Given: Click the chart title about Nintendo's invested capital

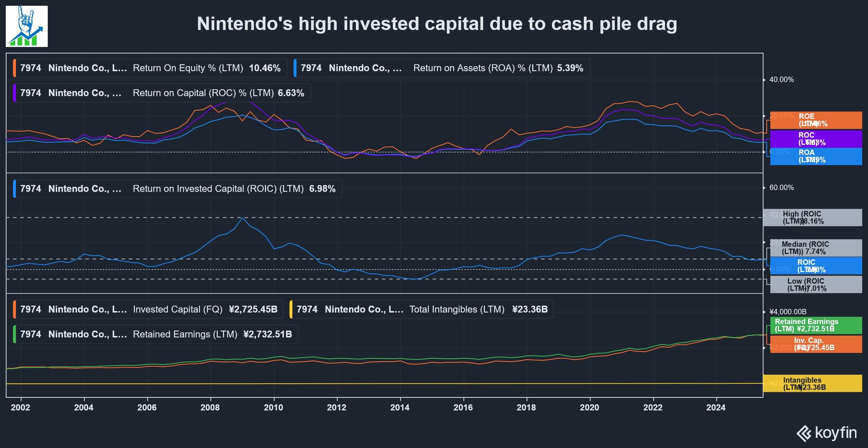Looking at the screenshot, I should (x=437, y=24).
